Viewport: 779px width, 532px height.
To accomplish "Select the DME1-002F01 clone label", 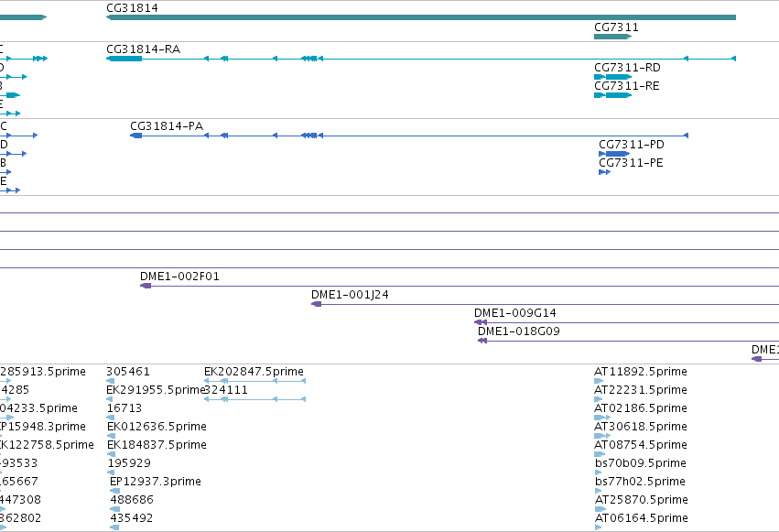I will [x=179, y=277].
